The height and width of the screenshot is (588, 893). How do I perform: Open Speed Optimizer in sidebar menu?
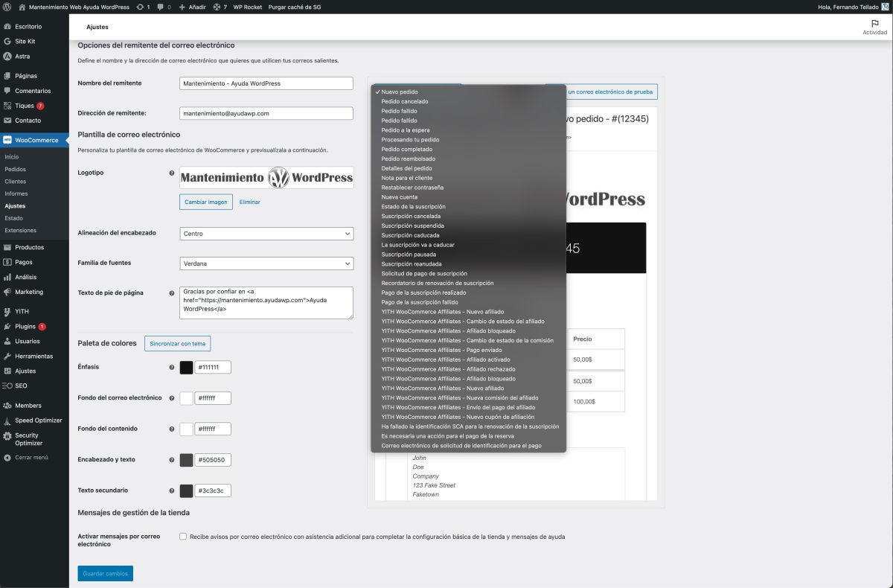39,421
